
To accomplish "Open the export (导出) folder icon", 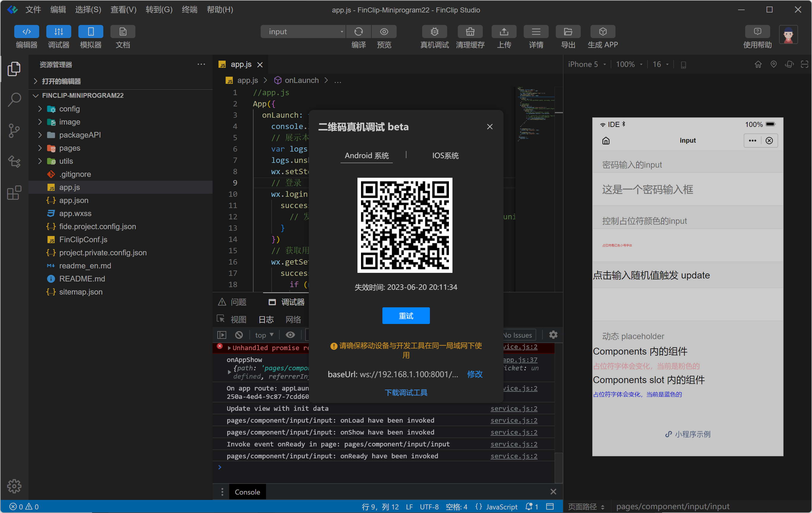I will point(568,32).
